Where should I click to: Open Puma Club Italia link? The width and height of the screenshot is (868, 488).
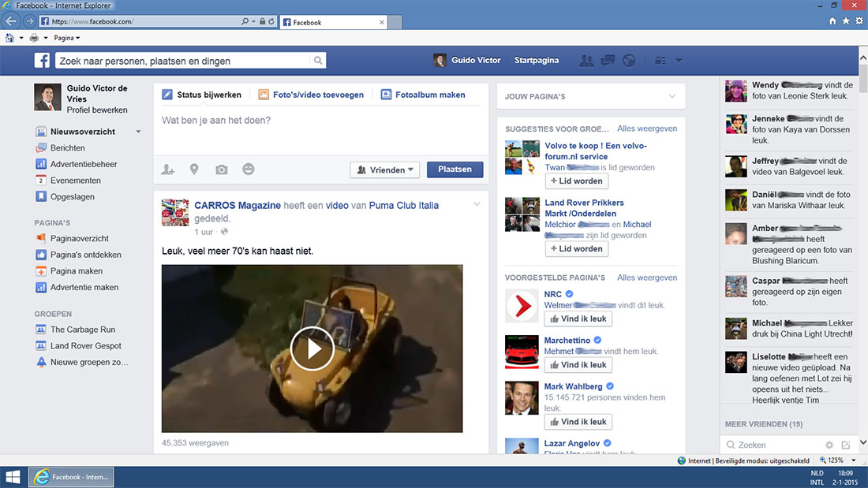point(403,205)
